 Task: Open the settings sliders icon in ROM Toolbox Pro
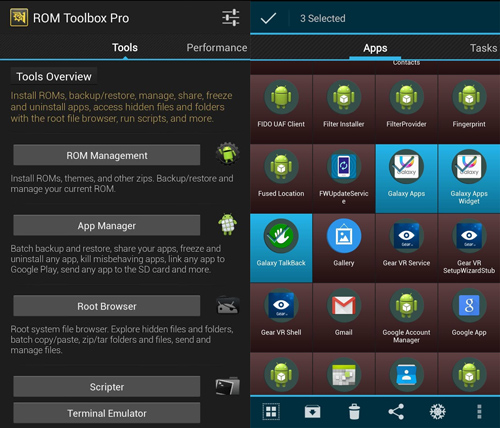[231, 17]
